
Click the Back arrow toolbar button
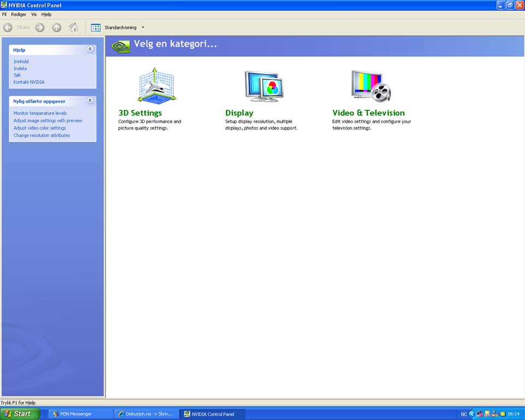pos(8,27)
